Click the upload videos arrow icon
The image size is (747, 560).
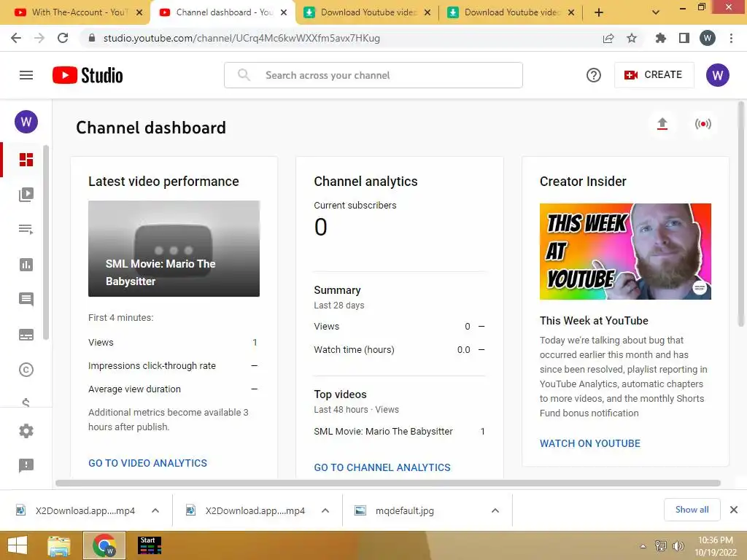click(x=662, y=124)
